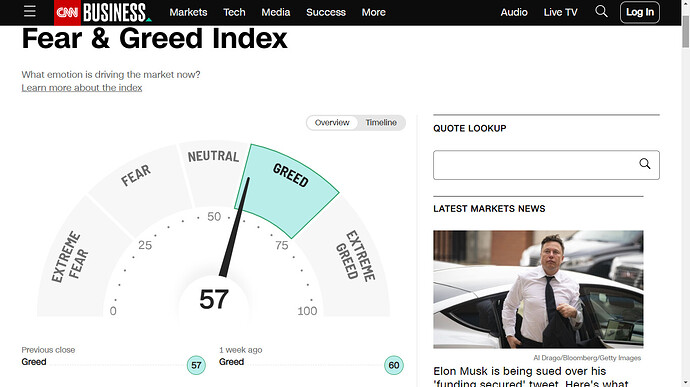The height and width of the screenshot is (387, 690).
Task: Click the 1 week ago 60 badge
Action: 393,365
